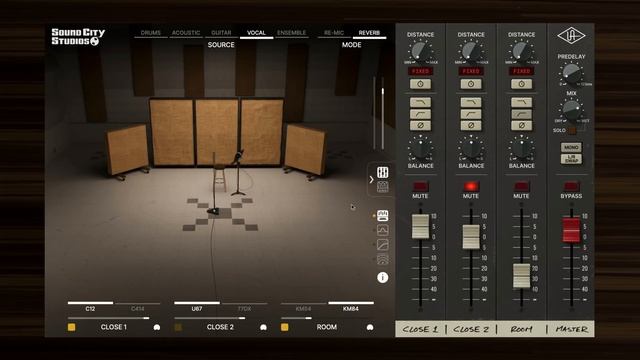The image size is (640, 360).
Task: Toggle the L/R Swap button
Action: tap(571, 159)
